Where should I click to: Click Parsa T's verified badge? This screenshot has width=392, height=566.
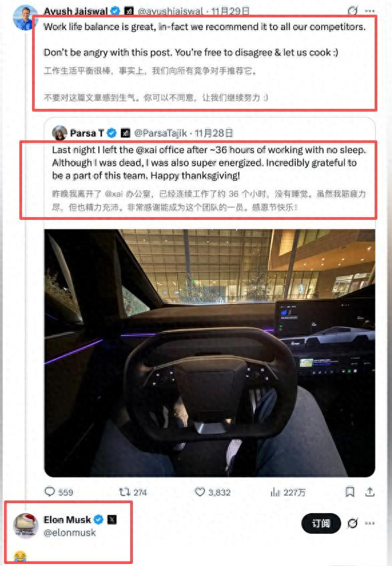(112, 133)
